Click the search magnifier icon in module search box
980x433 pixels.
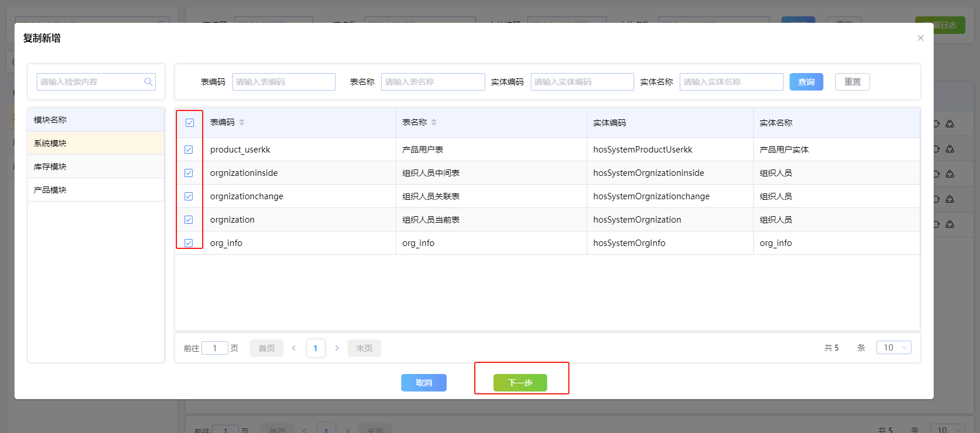tap(148, 82)
